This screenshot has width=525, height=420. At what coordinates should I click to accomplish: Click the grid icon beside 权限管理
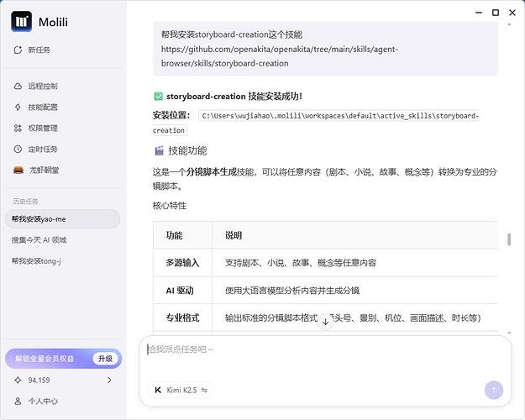pyautogui.click(x=18, y=128)
